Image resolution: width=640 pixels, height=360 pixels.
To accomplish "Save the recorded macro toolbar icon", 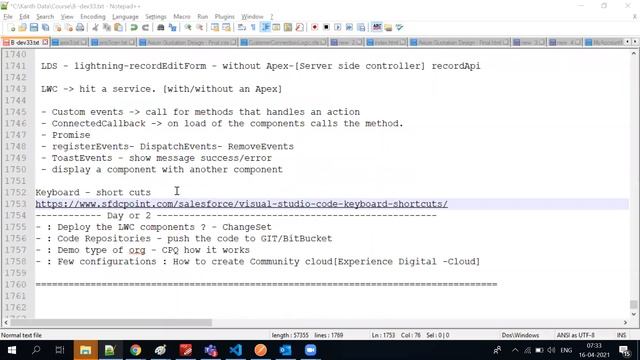I will [x=361, y=27].
